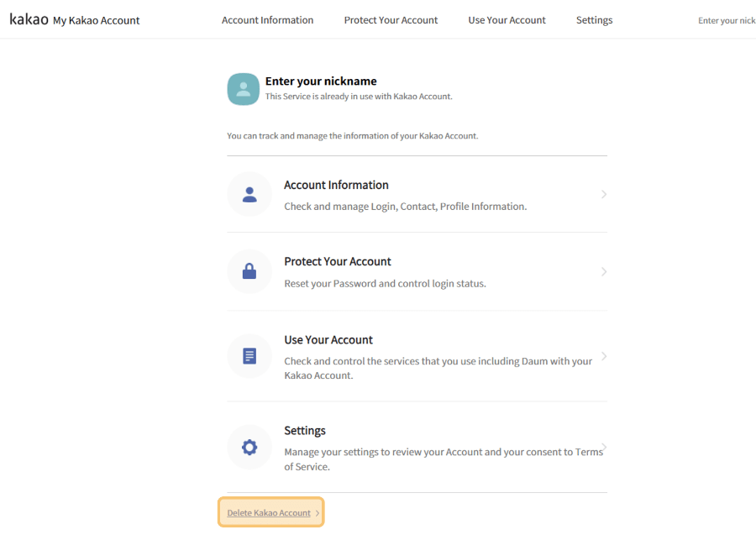
Task: Click the blue person icon for Account Information
Action: click(249, 194)
